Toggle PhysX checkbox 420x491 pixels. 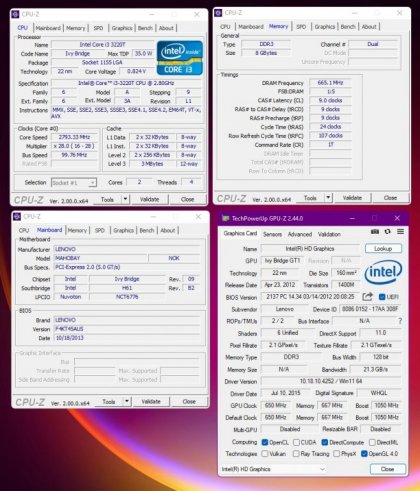(x=337, y=454)
